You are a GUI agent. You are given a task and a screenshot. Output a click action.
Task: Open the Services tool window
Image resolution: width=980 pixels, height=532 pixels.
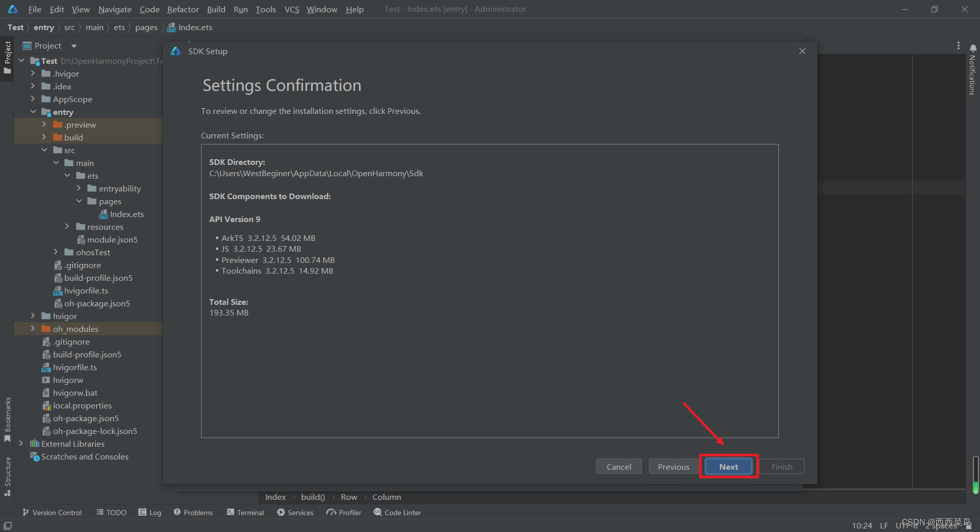point(295,513)
